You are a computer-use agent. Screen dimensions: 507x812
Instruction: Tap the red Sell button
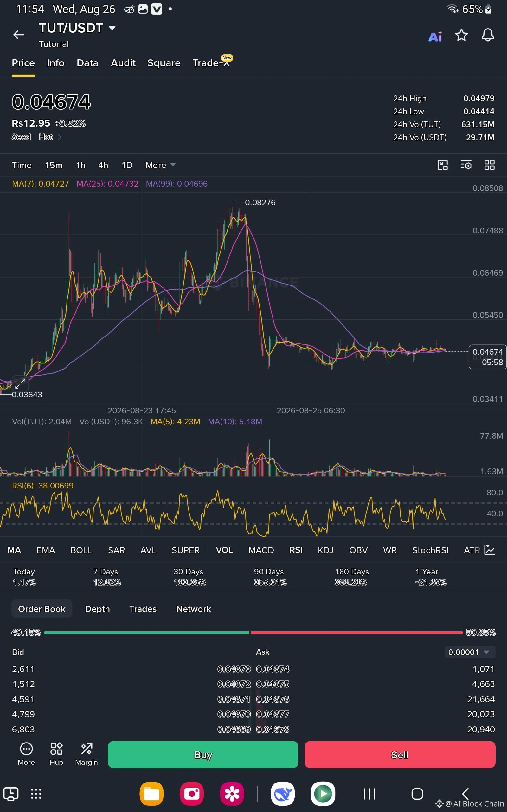(400, 755)
